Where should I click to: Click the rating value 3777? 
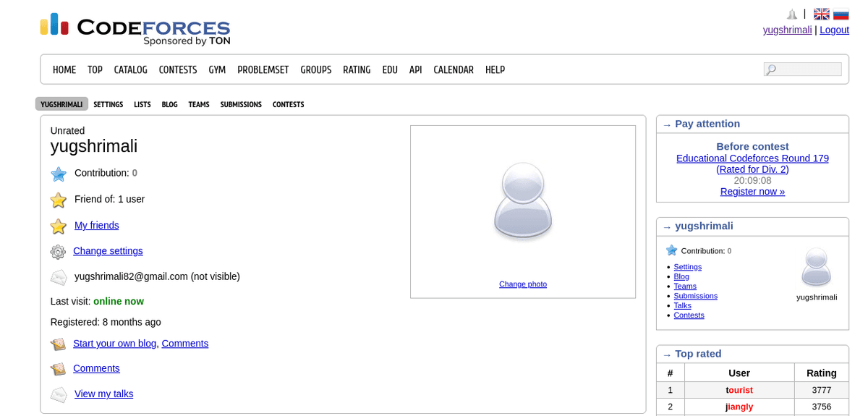click(x=822, y=390)
